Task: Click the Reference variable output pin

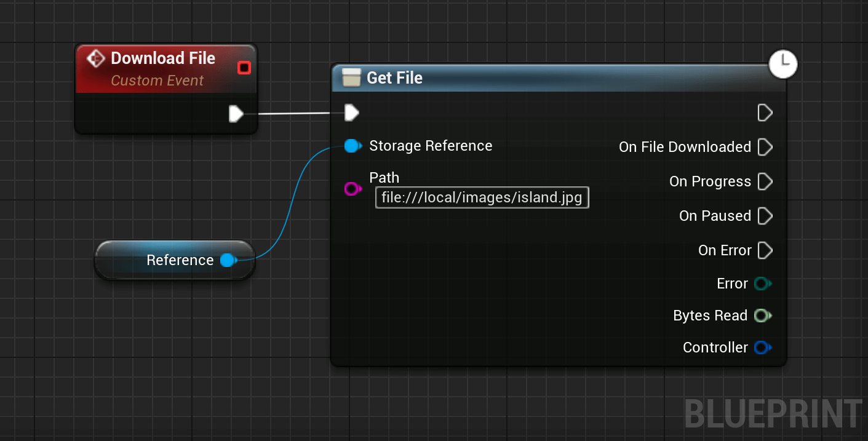Action: click(228, 260)
